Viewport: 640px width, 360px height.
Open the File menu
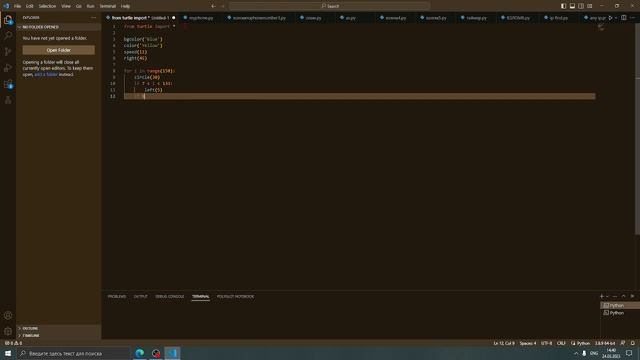click(18, 6)
